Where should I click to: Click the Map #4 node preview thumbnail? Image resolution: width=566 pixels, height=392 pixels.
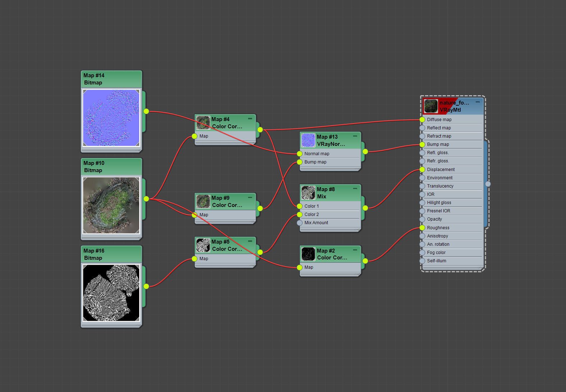[x=203, y=123]
